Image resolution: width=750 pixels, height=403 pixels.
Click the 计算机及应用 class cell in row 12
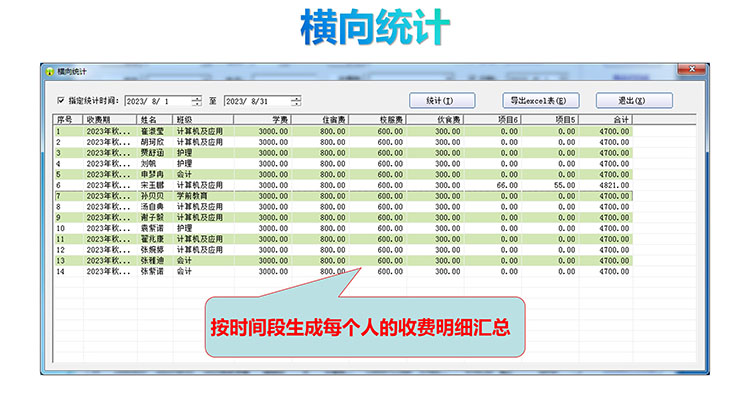200,250
